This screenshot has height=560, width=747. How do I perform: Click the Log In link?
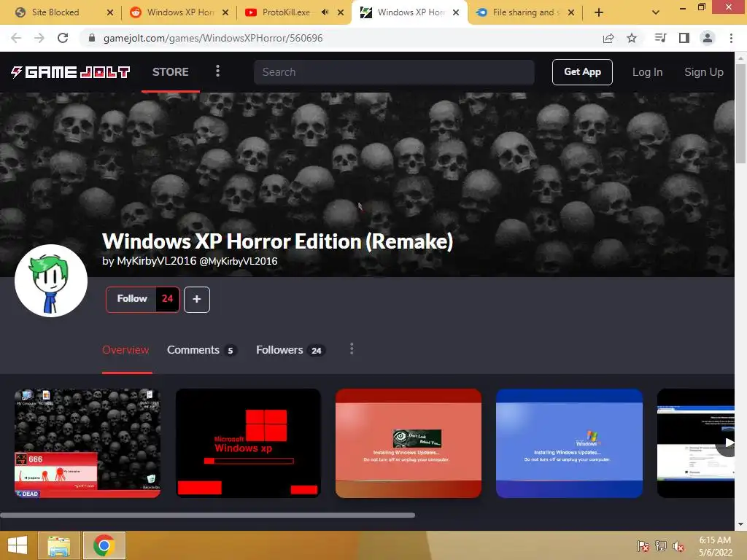[x=647, y=72]
